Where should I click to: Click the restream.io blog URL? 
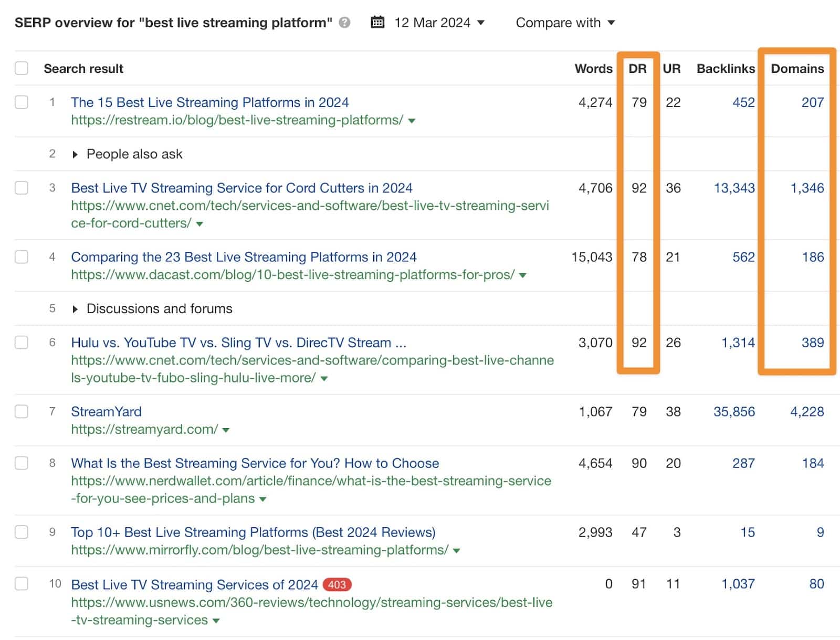(x=237, y=120)
